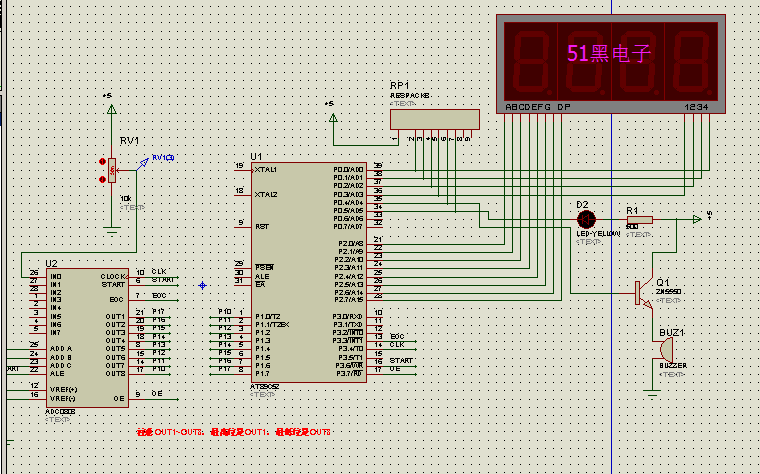
Task: Click the 'ABCDEFG DP' display pin labels
Action: click(538, 107)
